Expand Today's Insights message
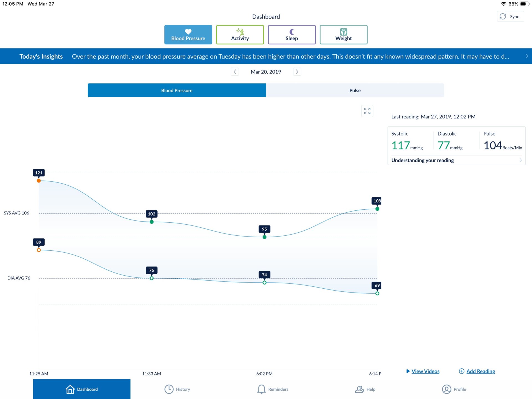 pos(527,56)
